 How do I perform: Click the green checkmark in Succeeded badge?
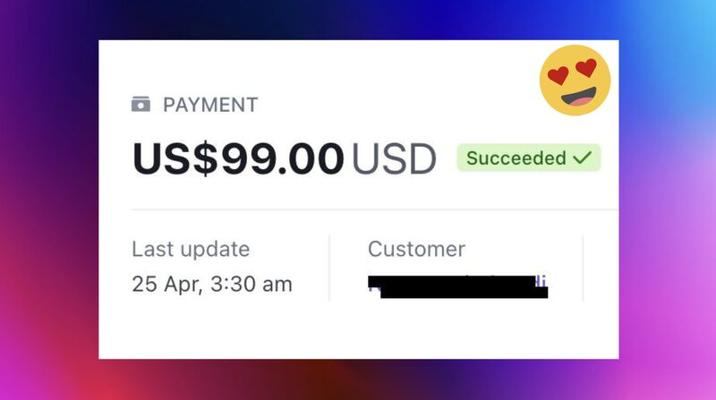[583, 158]
